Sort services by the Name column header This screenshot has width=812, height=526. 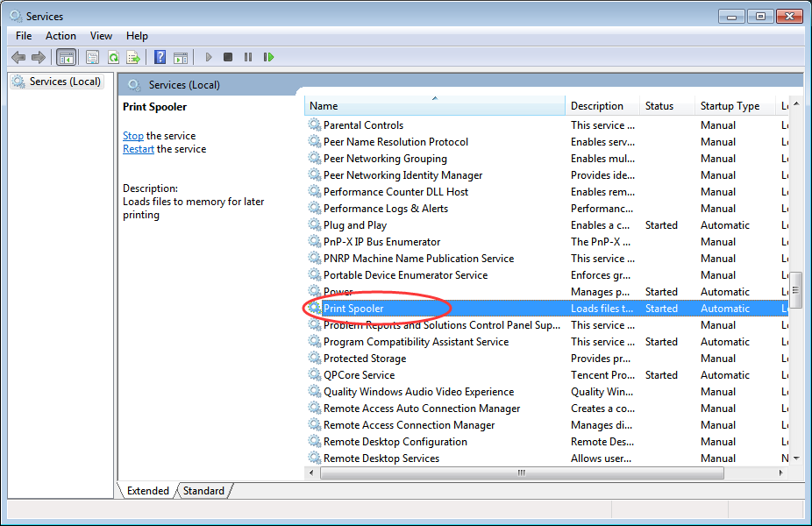[x=434, y=106]
